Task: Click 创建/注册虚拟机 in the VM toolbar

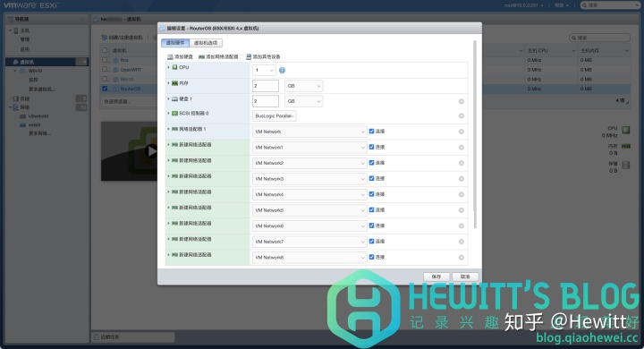Action: pos(123,38)
